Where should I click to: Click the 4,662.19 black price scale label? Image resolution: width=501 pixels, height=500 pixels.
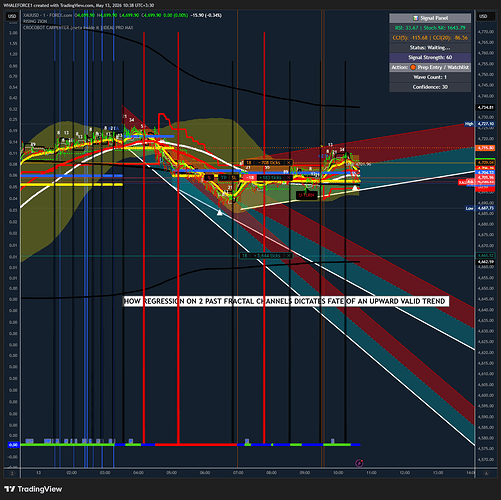[x=486, y=262]
